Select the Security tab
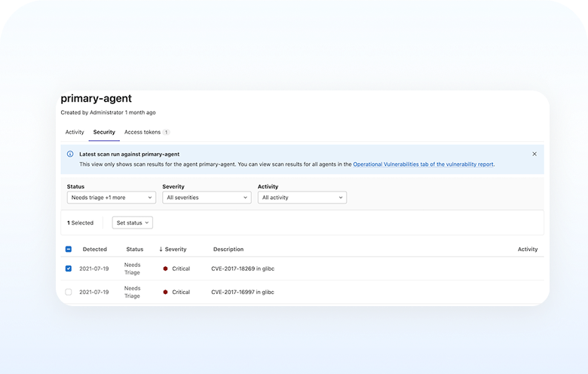This screenshot has width=588, height=374. [x=104, y=132]
